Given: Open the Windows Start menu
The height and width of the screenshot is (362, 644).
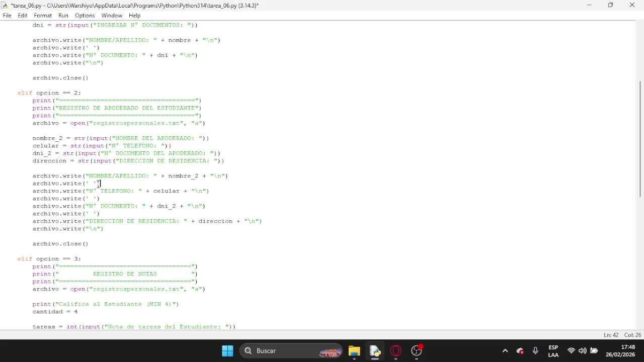Looking at the screenshot, I should pos(227,351).
